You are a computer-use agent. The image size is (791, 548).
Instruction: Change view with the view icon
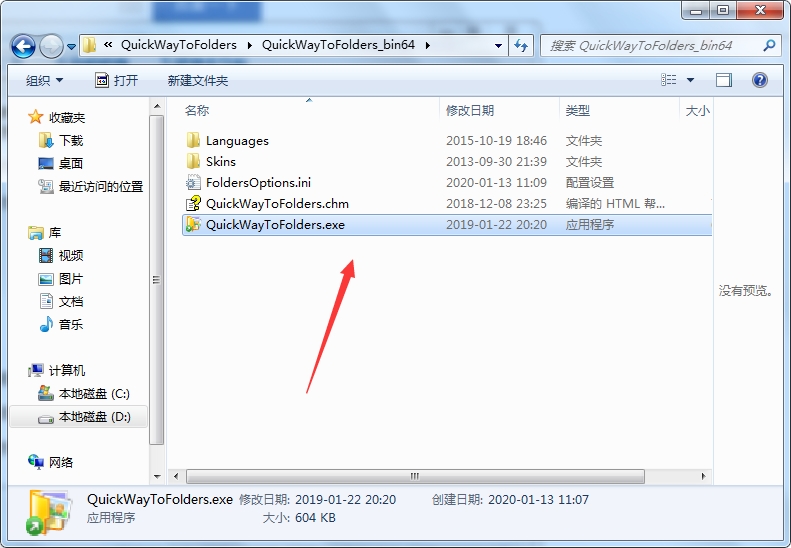click(x=669, y=80)
